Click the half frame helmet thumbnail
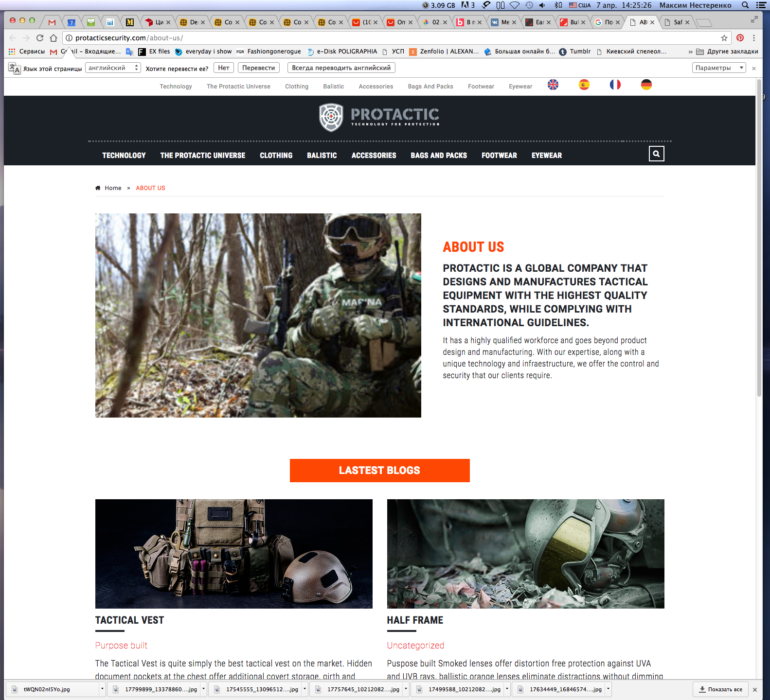The height and width of the screenshot is (700, 770). (526, 554)
